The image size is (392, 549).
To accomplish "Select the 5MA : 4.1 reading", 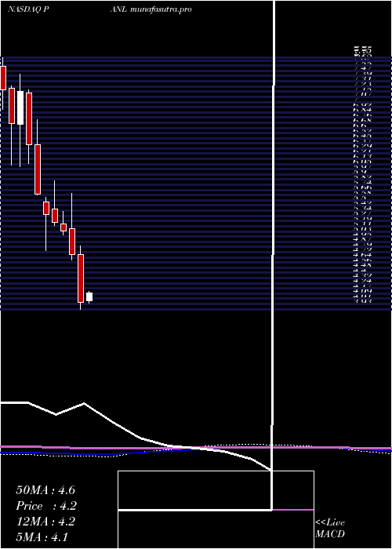I will coord(42,536).
